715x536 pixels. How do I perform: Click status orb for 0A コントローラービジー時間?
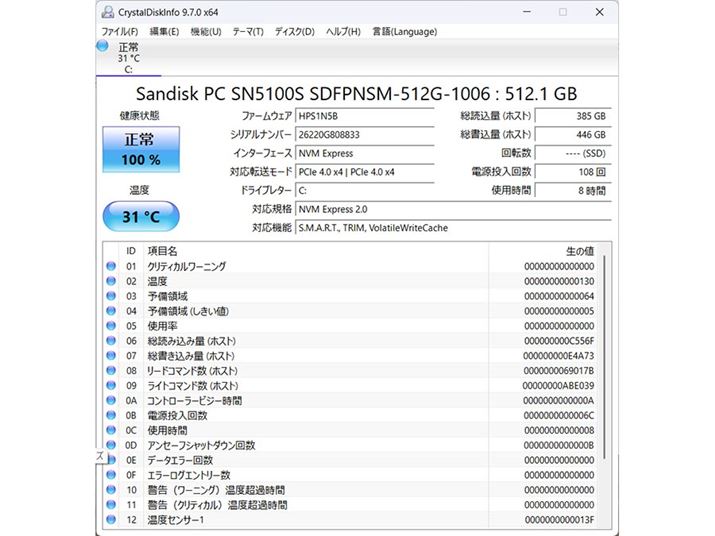coord(111,400)
